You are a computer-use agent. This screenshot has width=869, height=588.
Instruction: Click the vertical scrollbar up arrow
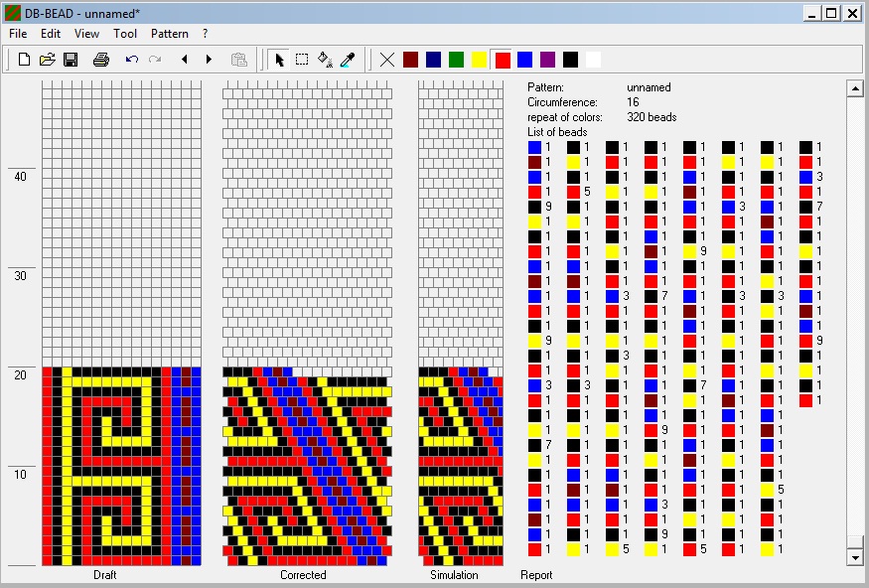[854, 88]
